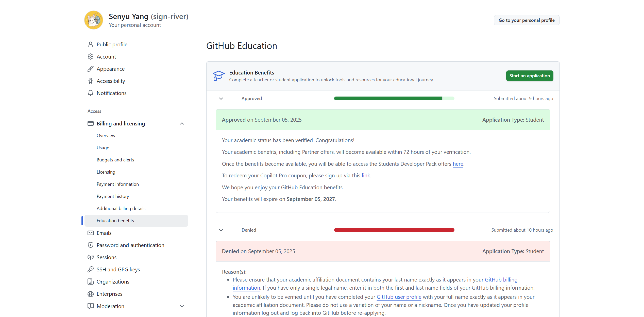Click 'Submitted about 9 hours ago' text
Screen dimensions: 644x317
[523, 99]
